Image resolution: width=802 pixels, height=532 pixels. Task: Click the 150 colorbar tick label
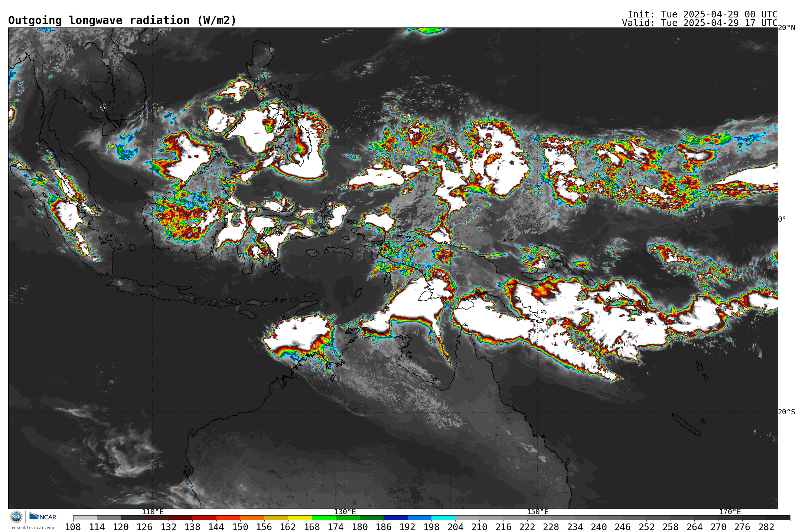240,527
